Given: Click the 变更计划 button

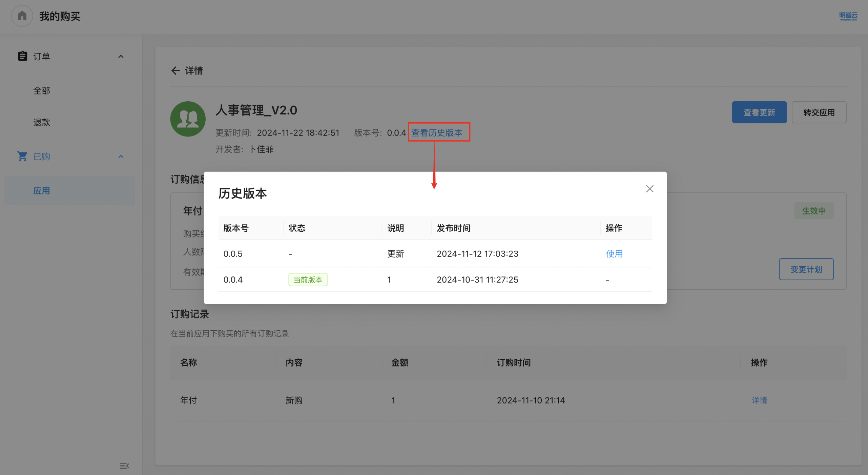Looking at the screenshot, I should (806, 269).
